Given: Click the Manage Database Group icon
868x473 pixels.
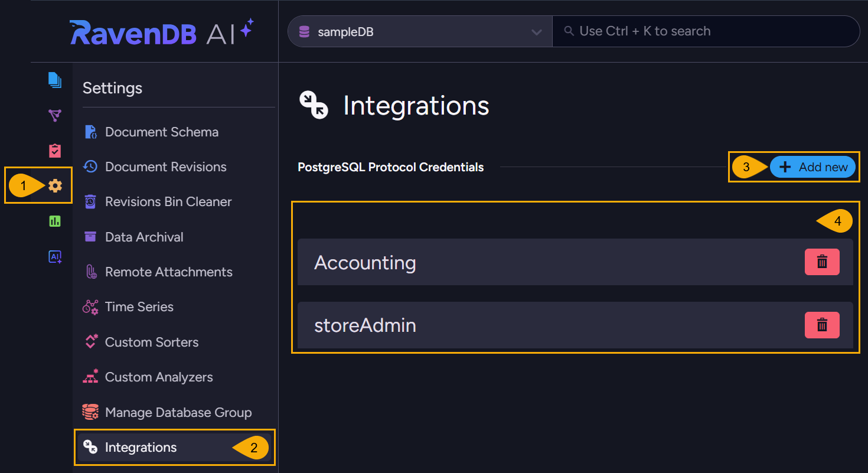Looking at the screenshot, I should (x=90, y=412).
